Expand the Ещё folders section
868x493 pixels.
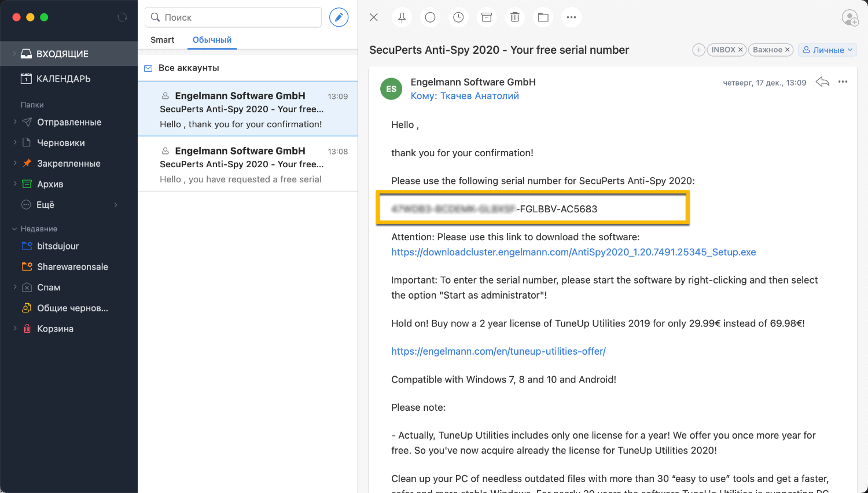[x=115, y=204]
